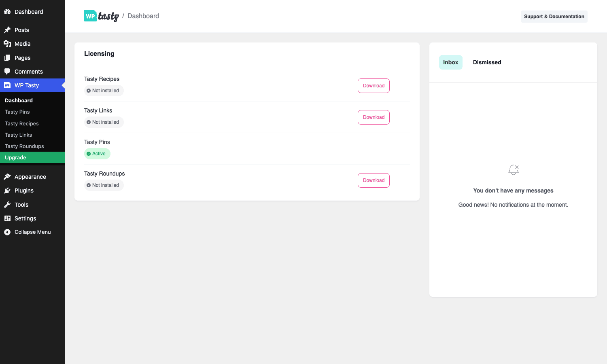Click "You don't have any messages" text

pyautogui.click(x=513, y=190)
